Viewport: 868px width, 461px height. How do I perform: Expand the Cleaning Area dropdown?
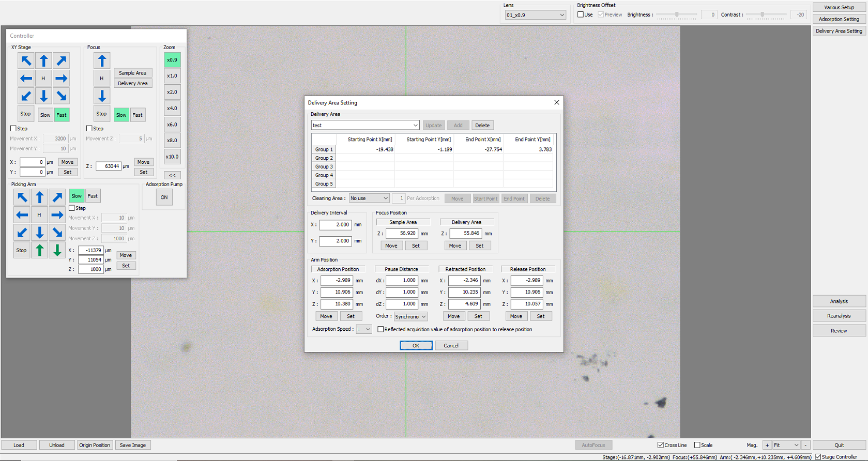coord(369,198)
